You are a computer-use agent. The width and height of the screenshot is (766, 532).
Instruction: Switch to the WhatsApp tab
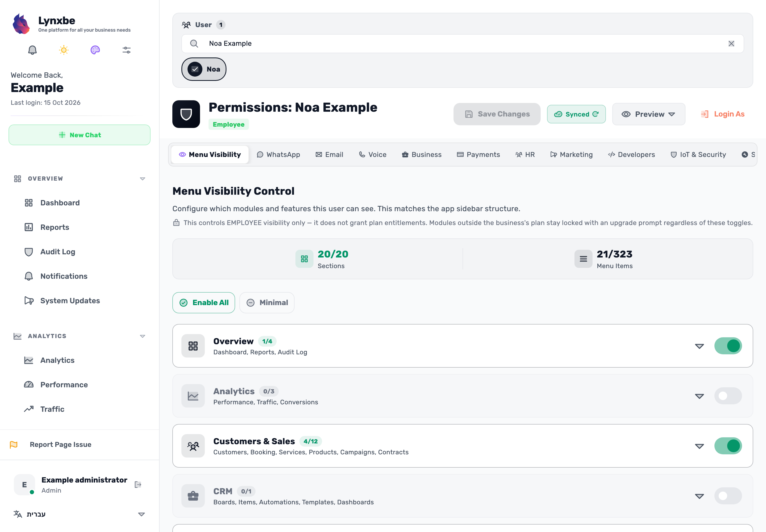278,155
